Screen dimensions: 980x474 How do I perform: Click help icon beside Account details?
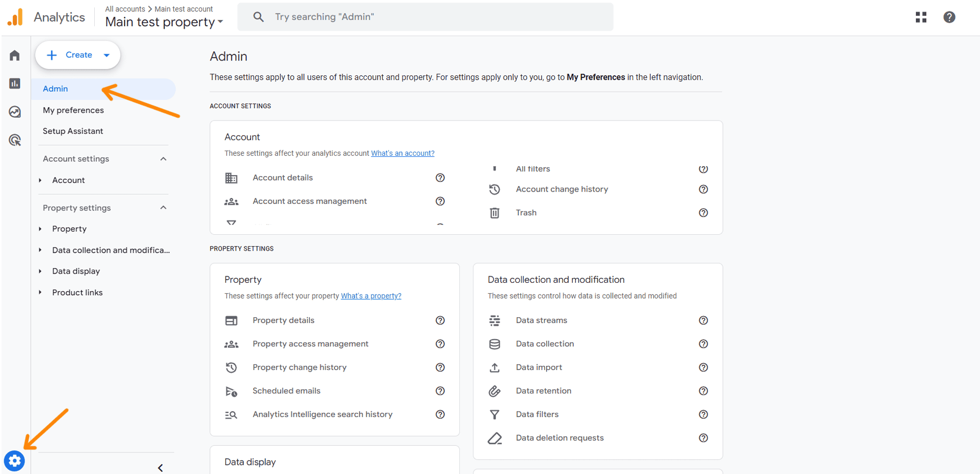click(440, 178)
